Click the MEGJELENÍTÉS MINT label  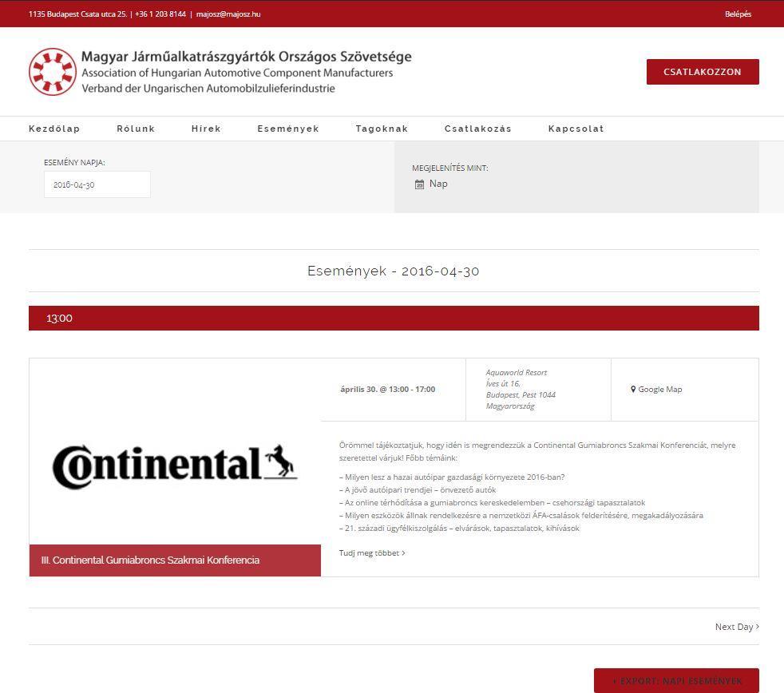tap(450, 168)
